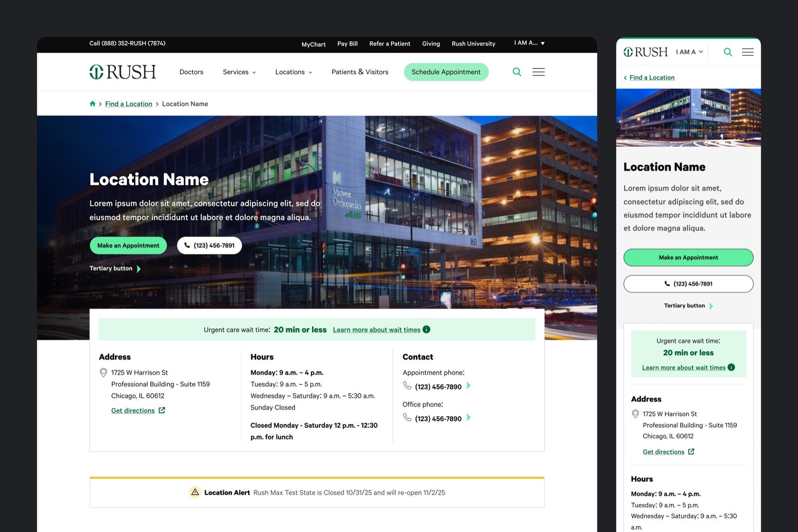Click the mobile search magnifier icon

point(728,52)
